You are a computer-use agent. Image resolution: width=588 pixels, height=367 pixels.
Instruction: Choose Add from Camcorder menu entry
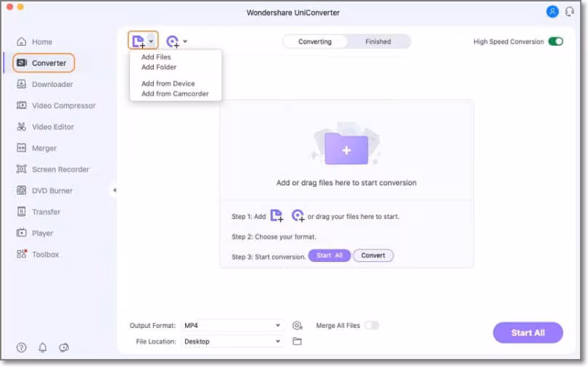[x=175, y=94]
